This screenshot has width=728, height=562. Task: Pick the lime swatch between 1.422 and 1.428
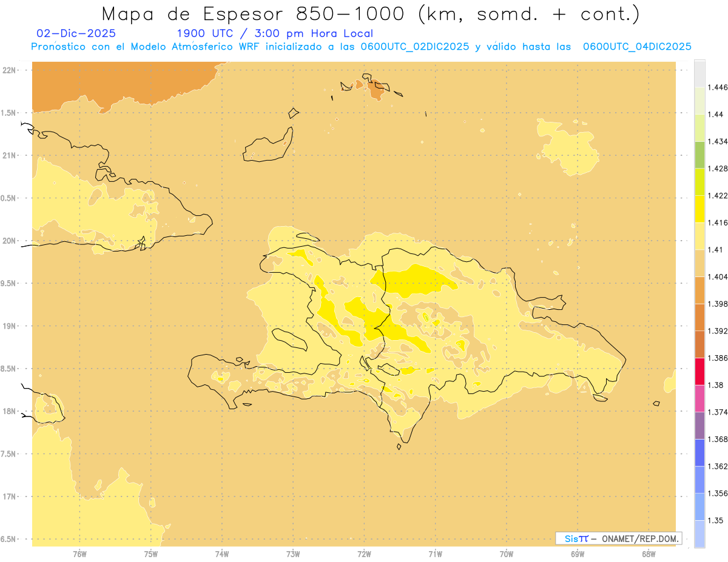pos(699,182)
